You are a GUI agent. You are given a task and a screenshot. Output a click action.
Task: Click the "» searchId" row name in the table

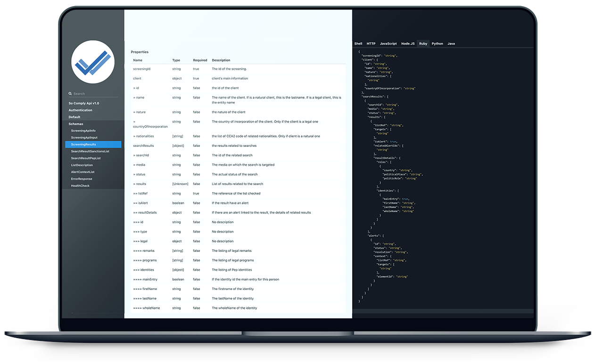tap(141, 155)
